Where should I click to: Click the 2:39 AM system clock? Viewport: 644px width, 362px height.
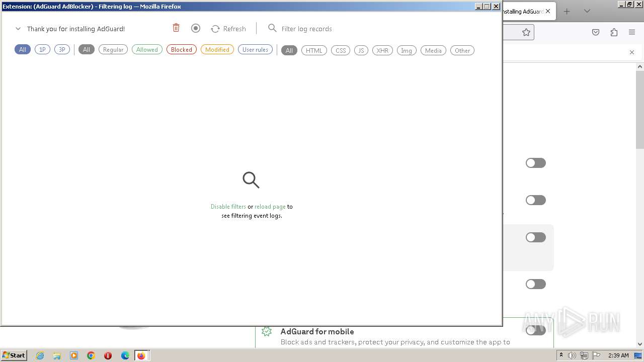coord(618,355)
